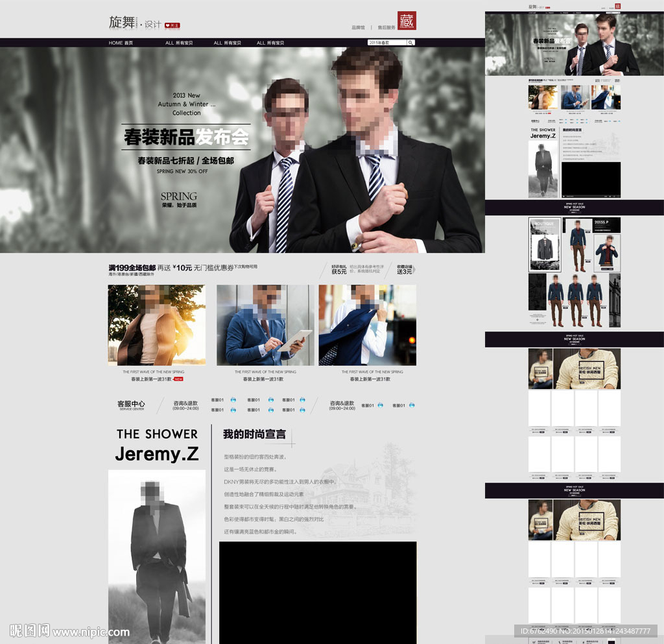Screen dimensions: 664x644
Task: Click the 售后服务 after-sales link
Action: (x=386, y=28)
